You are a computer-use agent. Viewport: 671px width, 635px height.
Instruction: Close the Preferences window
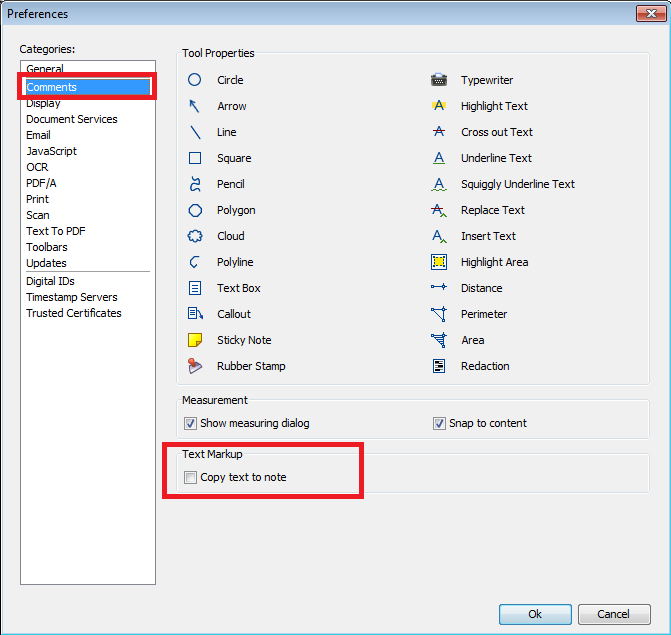(x=650, y=14)
